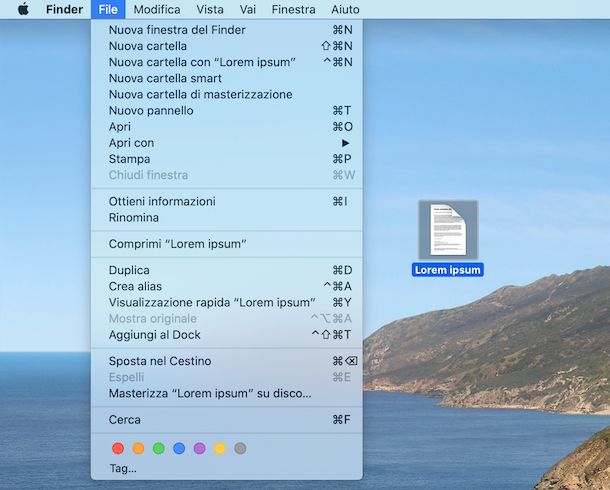Choose Crea alias

(x=227, y=287)
